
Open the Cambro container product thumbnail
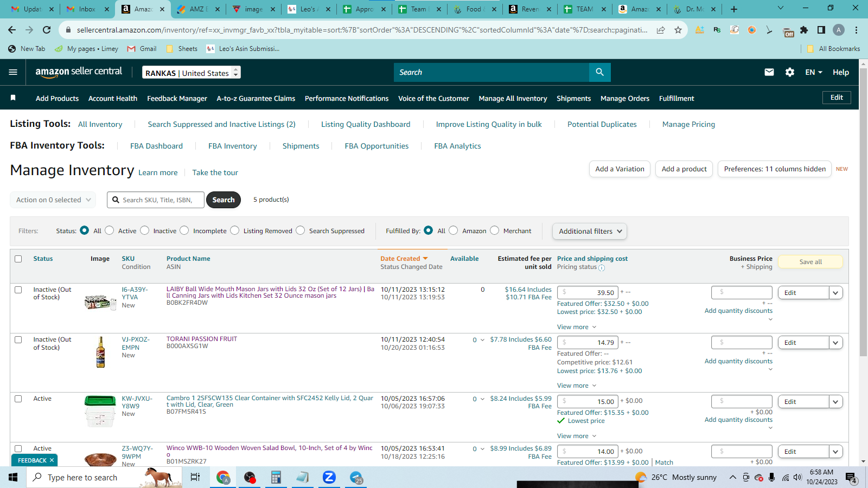pos(100,411)
